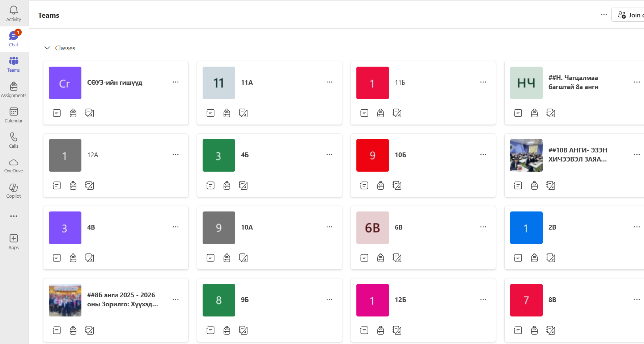Launch Copilot from the sidebar
This screenshot has height=344, width=644.
pos(14,191)
